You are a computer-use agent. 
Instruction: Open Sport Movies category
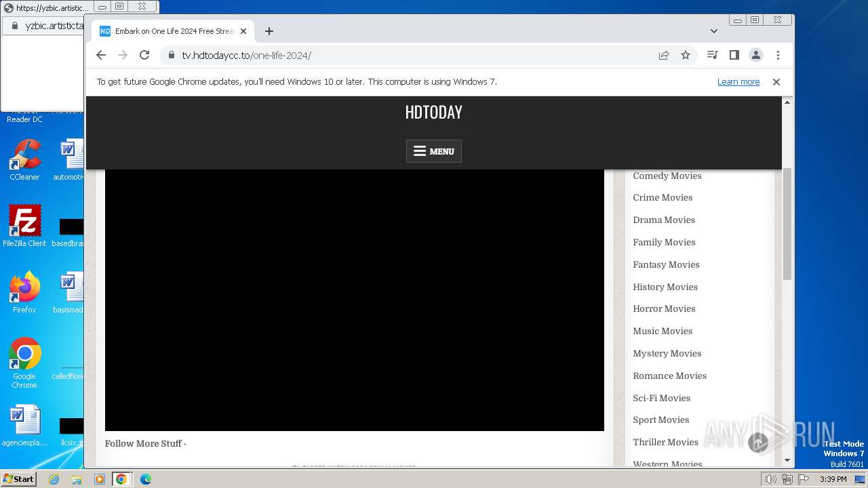pos(660,420)
